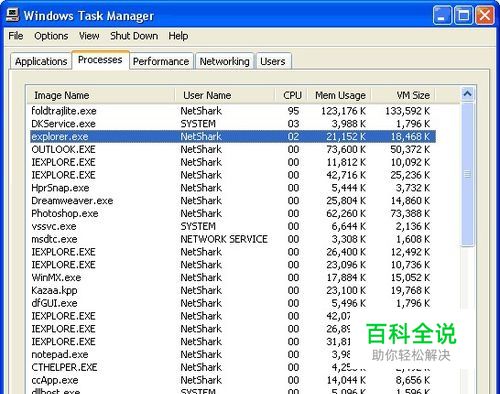Sort by VM Size column header
Image resolution: width=500 pixels, height=394 pixels.
(403, 95)
